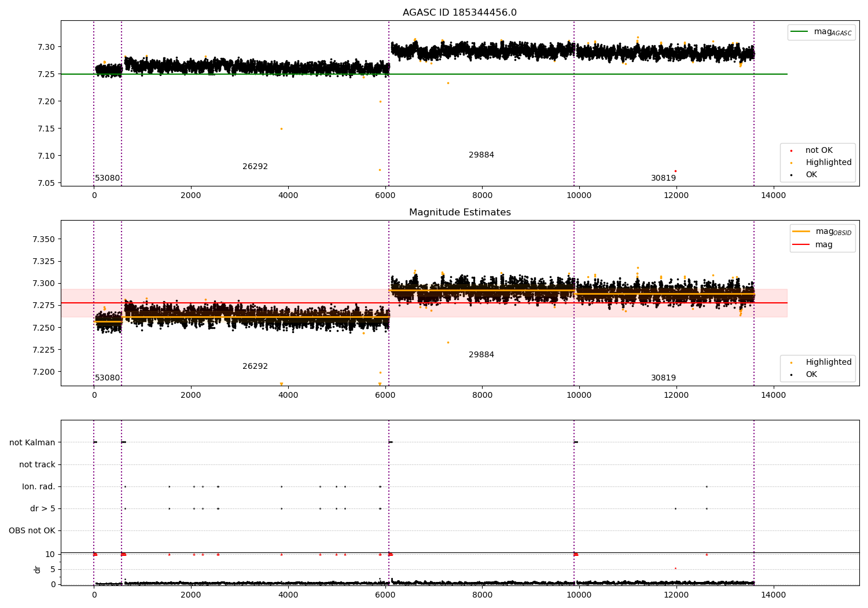Click the 26292 label in the top plot
Image resolution: width=868 pixels, height=608 pixels.
[255, 167]
